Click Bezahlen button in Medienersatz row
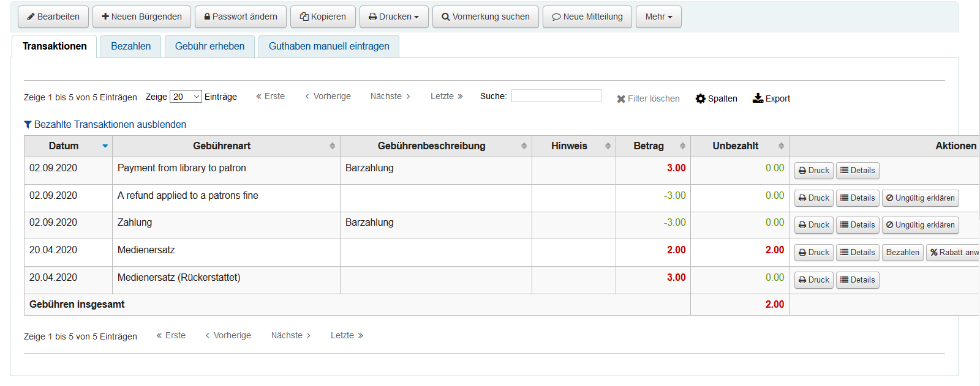The height and width of the screenshot is (386, 980). coord(902,252)
